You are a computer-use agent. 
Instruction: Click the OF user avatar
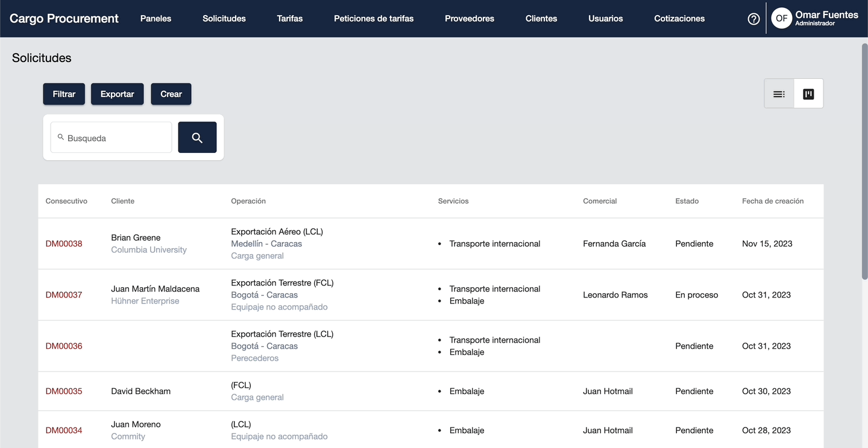pyautogui.click(x=781, y=19)
